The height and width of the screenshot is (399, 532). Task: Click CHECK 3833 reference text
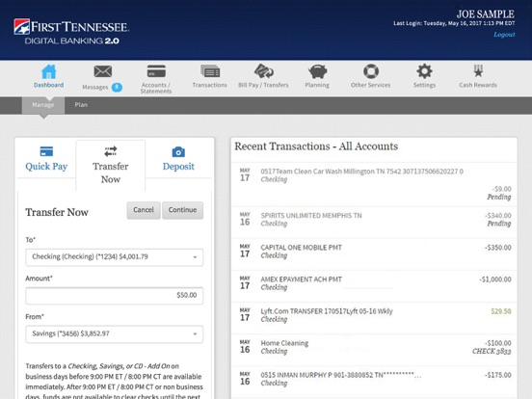(x=492, y=351)
